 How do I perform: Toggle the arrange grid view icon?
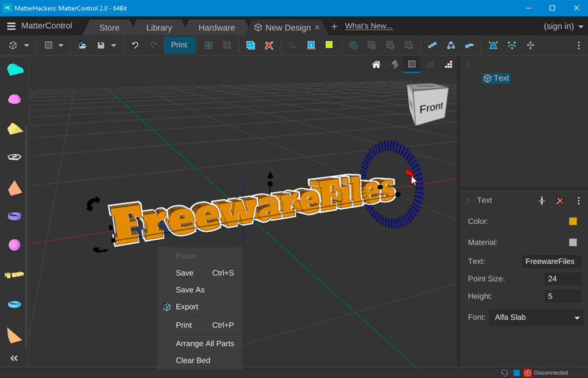point(226,45)
